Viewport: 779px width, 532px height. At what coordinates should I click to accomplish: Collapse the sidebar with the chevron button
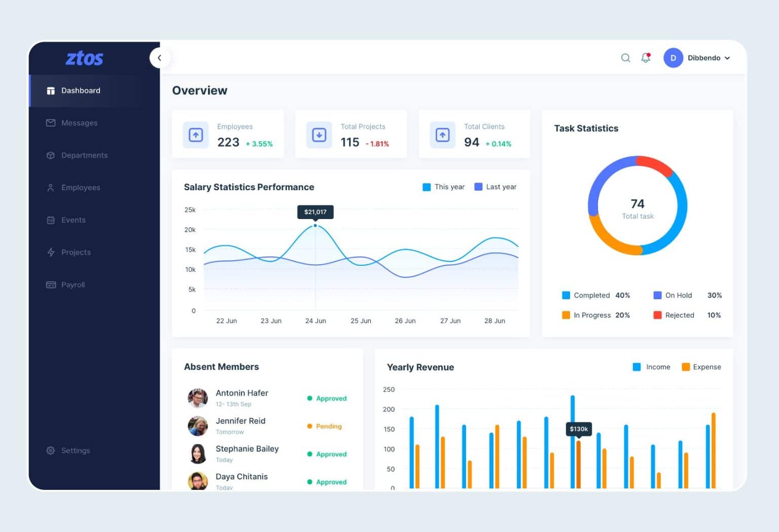point(160,58)
